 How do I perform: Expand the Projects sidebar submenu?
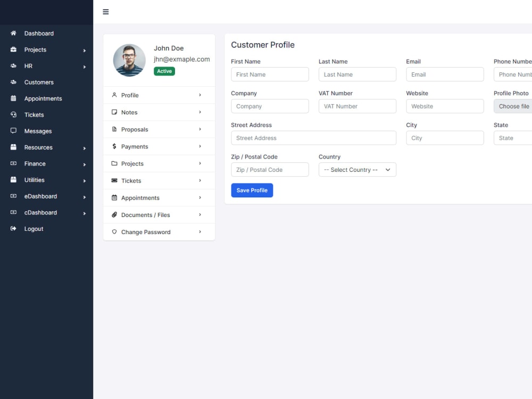pyautogui.click(x=84, y=49)
